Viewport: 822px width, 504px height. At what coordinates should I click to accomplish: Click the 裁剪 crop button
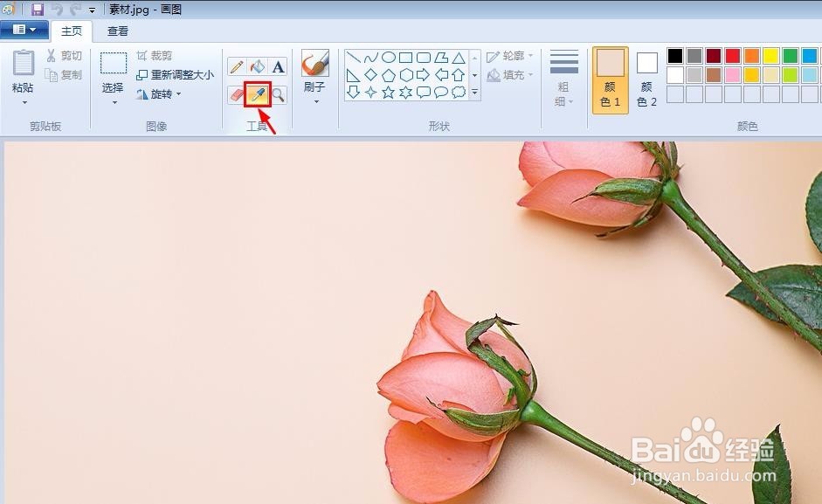(x=154, y=56)
